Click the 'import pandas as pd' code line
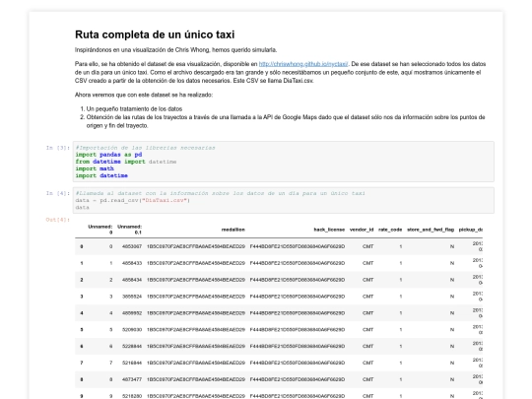This screenshot has height=399, width=532. tap(109, 155)
